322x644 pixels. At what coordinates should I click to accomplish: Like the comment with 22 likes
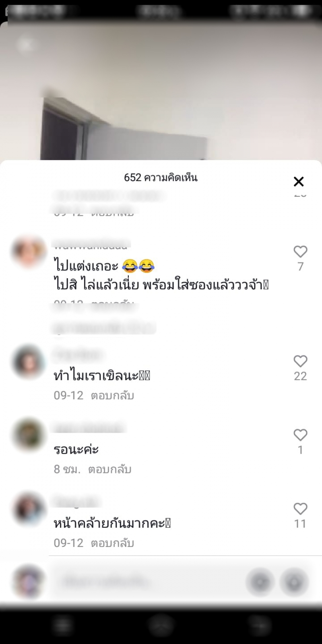(x=300, y=361)
